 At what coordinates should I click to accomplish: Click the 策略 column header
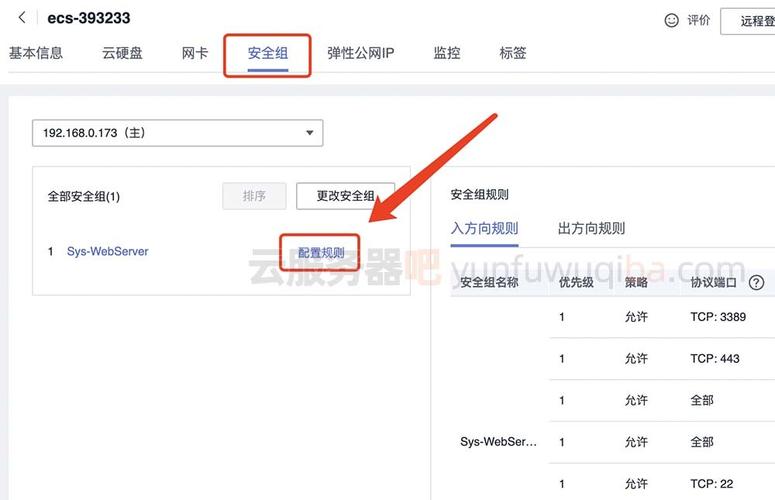tap(636, 283)
